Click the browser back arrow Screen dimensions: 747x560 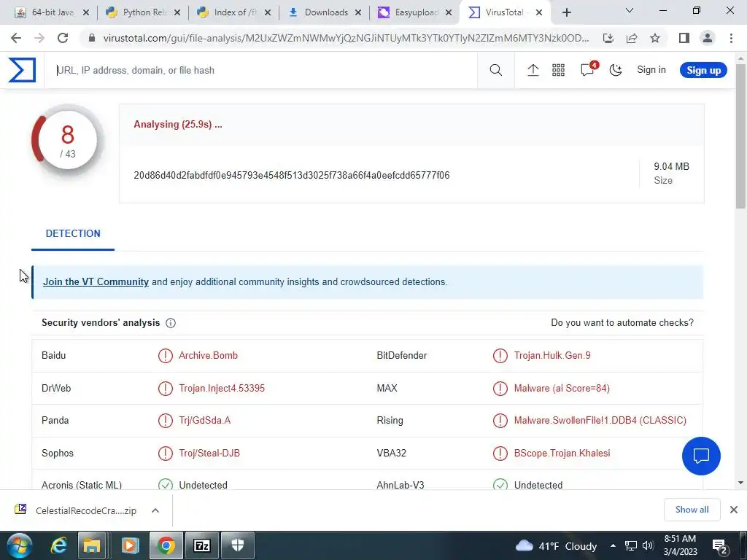tap(16, 38)
